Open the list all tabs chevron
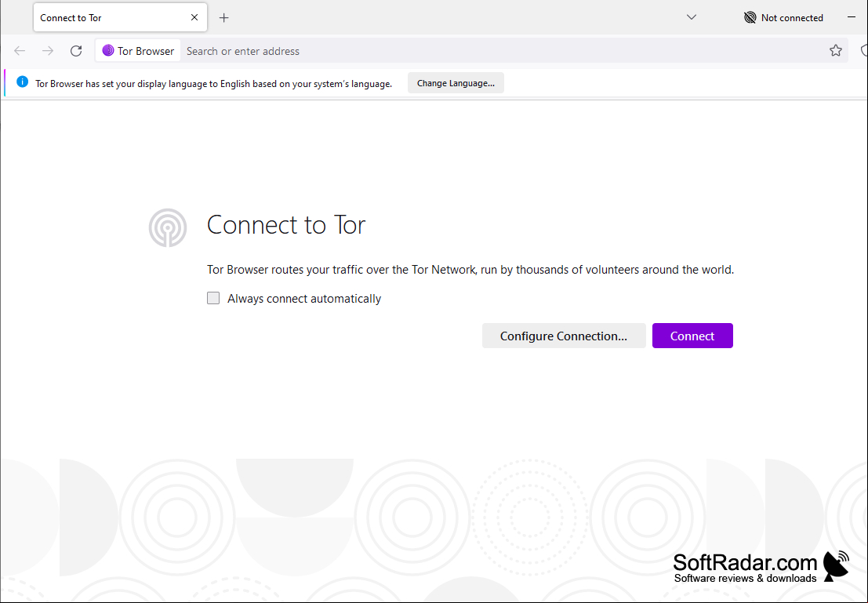The image size is (868, 603). tap(692, 17)
